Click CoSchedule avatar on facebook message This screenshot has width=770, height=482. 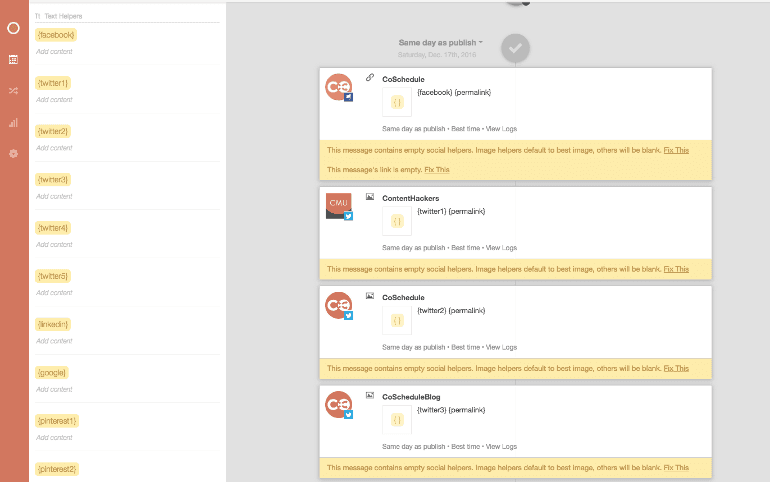pyautogui.click(x=338, y=87)
